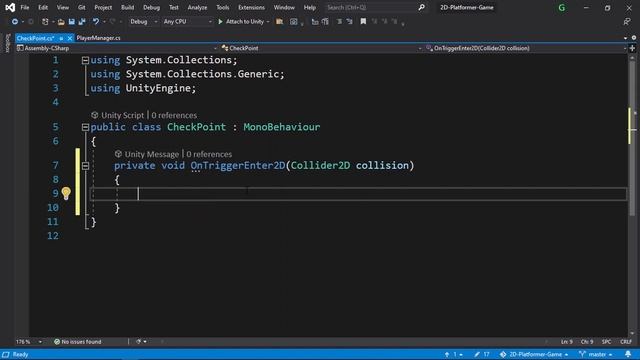Click the 0 references link above CheckPoint class
Viewport: 640px width, 360px height.
tap(174, 116)
